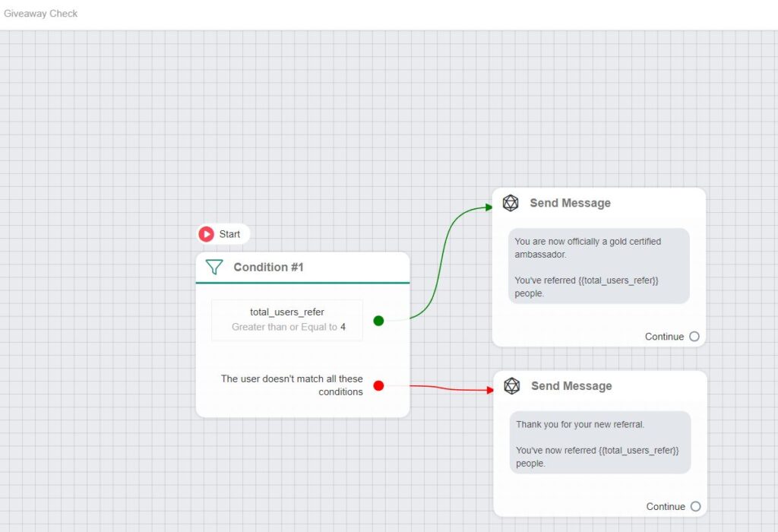Edit the gold certified ambassador message bubble

[x=599, y=266]
